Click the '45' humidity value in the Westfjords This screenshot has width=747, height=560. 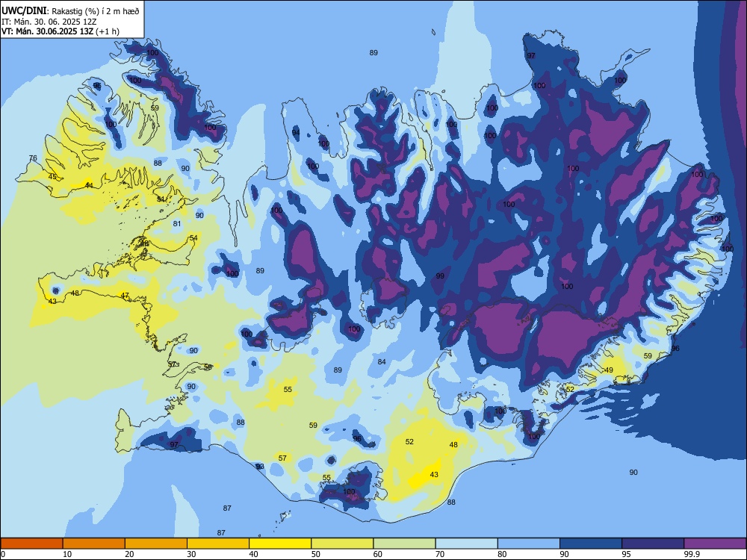(x=52, y=177)
